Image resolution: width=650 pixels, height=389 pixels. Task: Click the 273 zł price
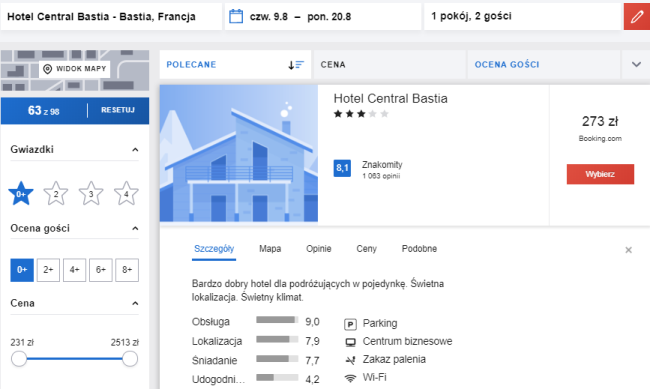(600, 122)
